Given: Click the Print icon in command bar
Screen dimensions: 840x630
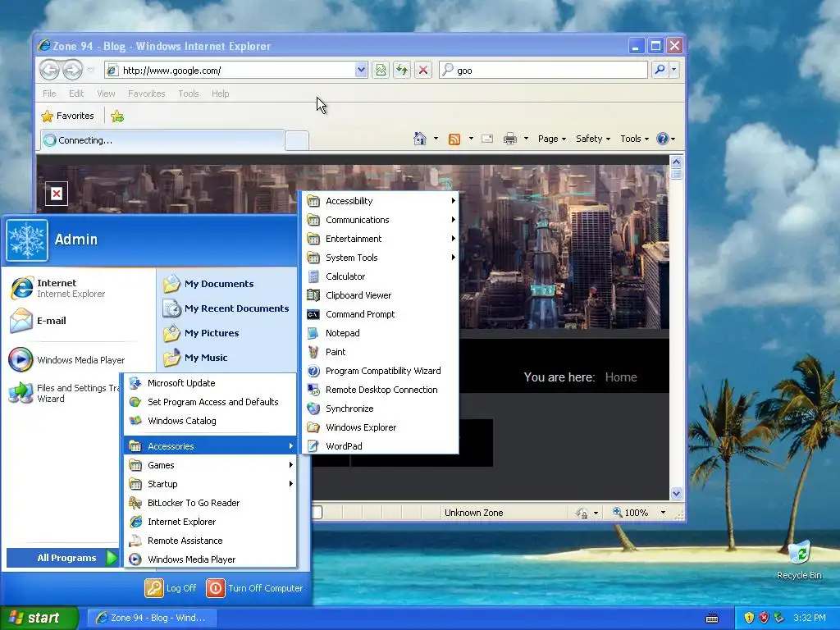Looking at the screenshot, I should click(x=510, y=139).
